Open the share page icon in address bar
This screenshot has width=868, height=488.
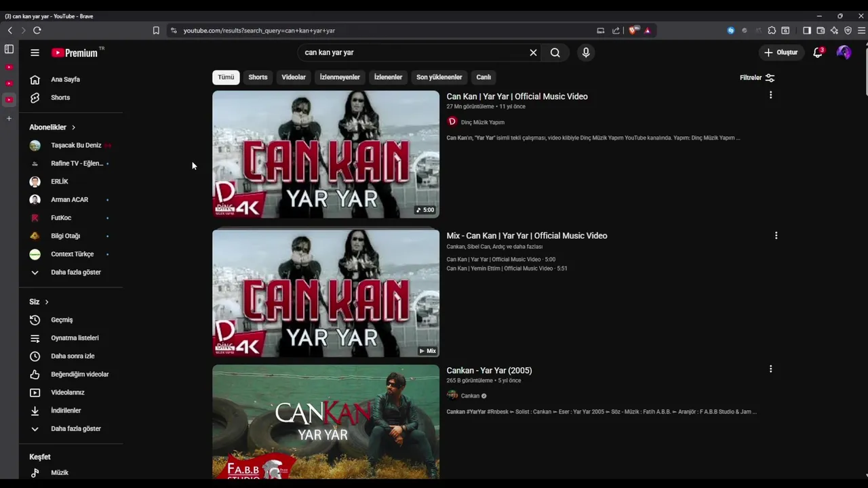[616, 30]
